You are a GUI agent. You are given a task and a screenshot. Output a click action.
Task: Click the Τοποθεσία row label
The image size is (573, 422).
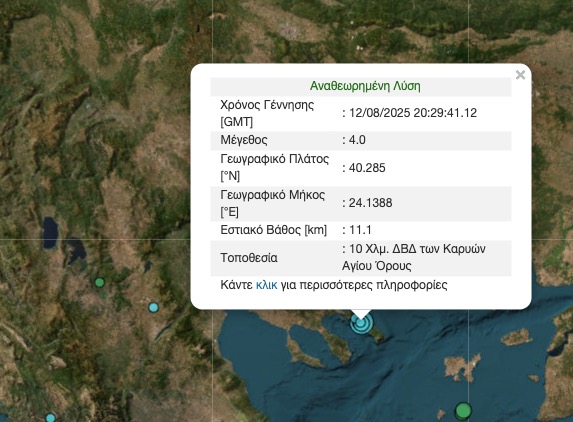[x=249, y=258]
